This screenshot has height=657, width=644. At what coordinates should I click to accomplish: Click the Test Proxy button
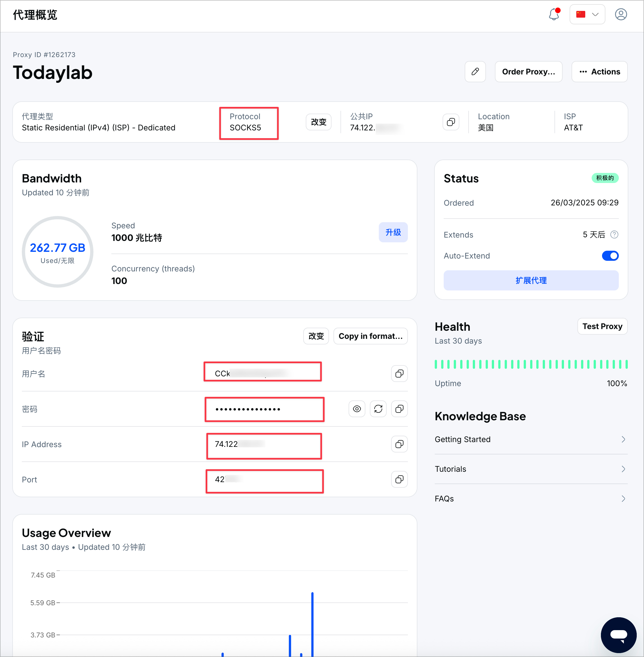point(602,326)
